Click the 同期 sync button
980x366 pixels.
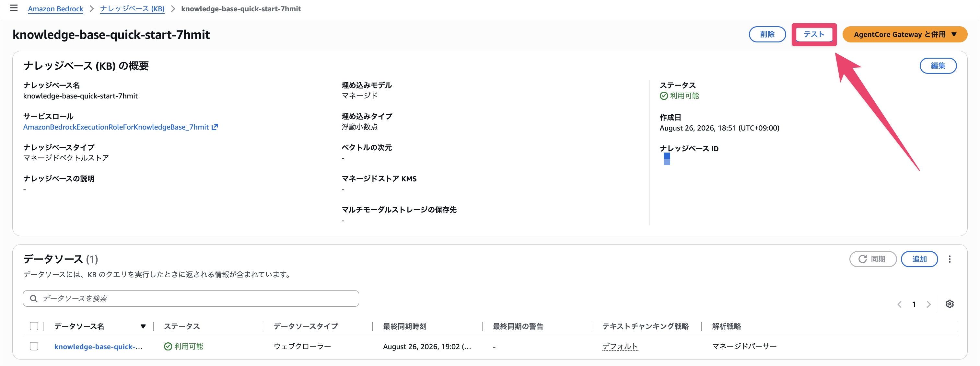coord(873,259)
